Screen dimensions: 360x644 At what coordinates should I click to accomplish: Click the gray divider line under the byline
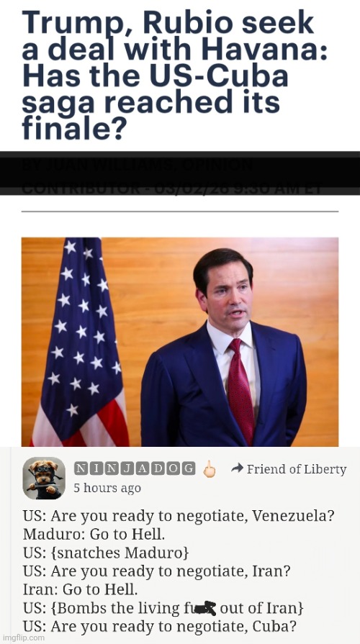(x=180, y=212)
